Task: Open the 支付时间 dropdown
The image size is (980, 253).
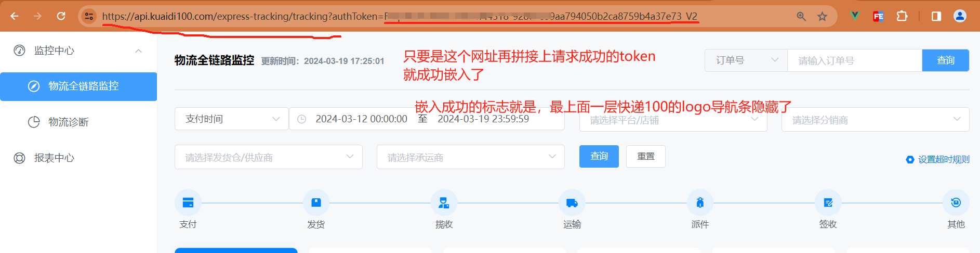Action: point(232,119)
